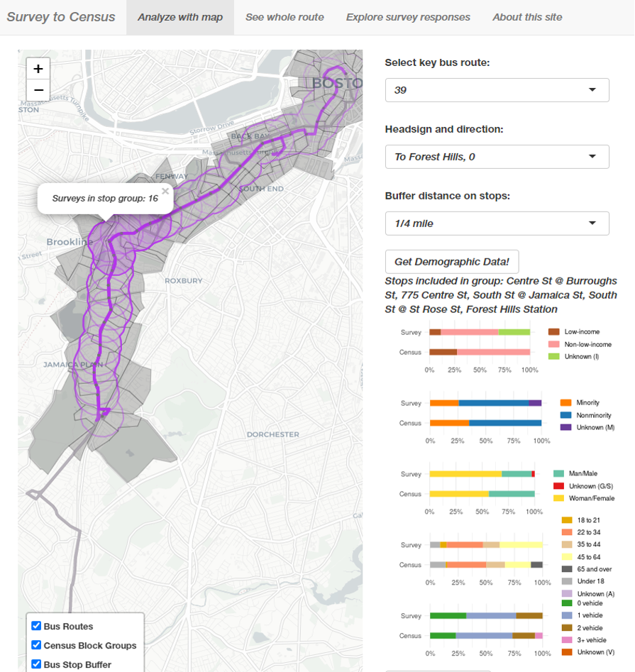Viewport: 635px width, 672px height.
Task: Zoom in using the map plus icon
Action: (37, 70)
